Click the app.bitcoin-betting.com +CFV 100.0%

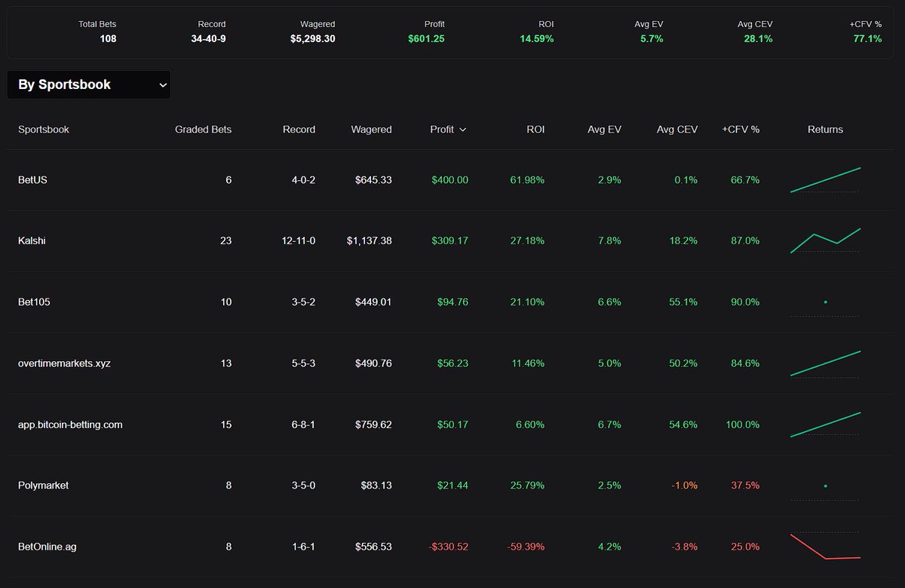point(742,424)
